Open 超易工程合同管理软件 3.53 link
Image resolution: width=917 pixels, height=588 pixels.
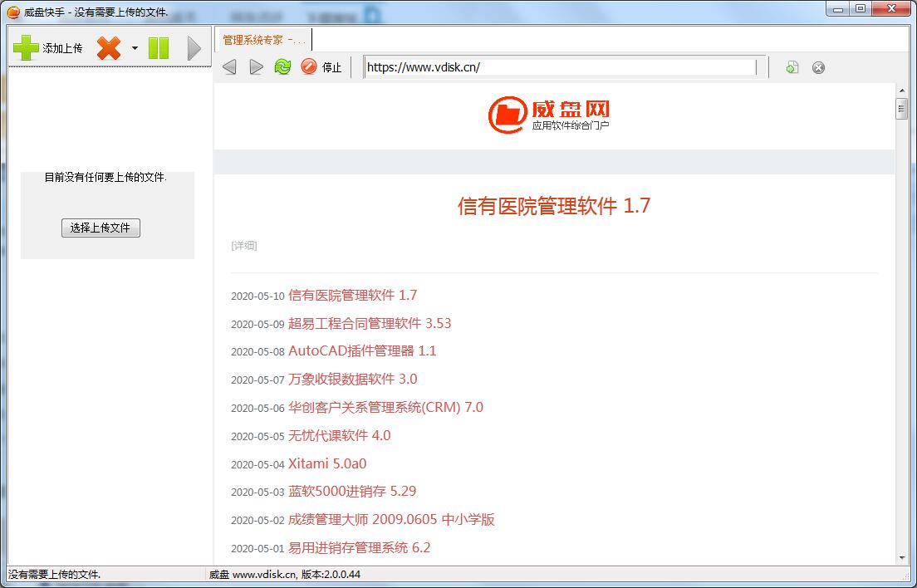pos(370,323)
